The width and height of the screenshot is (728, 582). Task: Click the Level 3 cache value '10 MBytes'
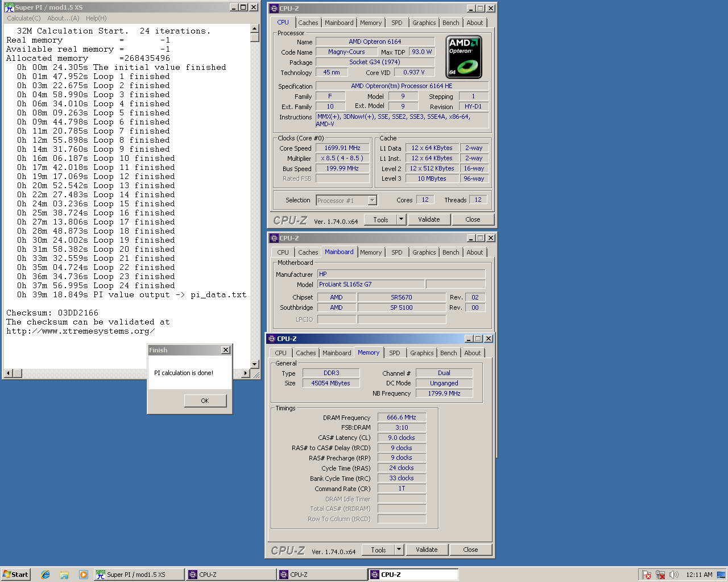[432, 178]
